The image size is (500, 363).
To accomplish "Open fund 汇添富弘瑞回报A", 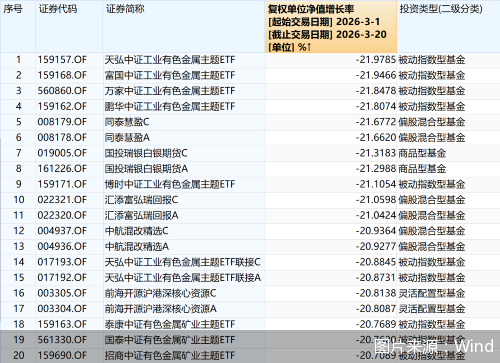I will [x=141, y=215].
